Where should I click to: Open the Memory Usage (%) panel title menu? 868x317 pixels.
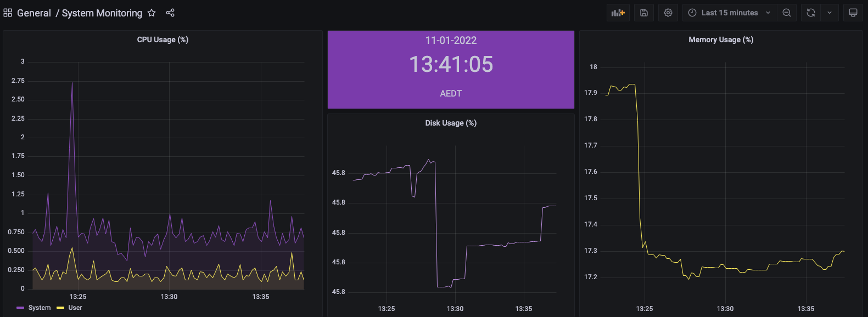point(721,39)
